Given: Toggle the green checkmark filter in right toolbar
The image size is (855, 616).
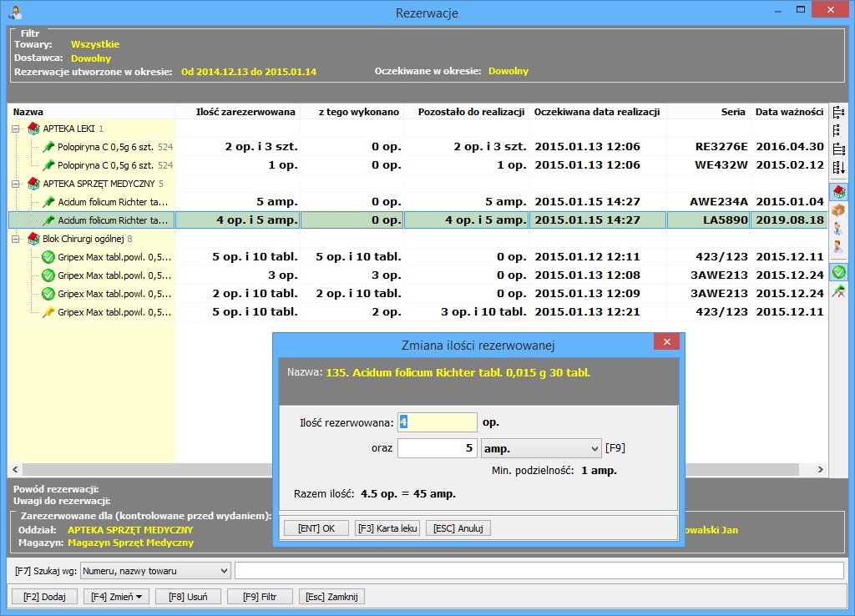Looking at the screenshot, I should point(838,271).
